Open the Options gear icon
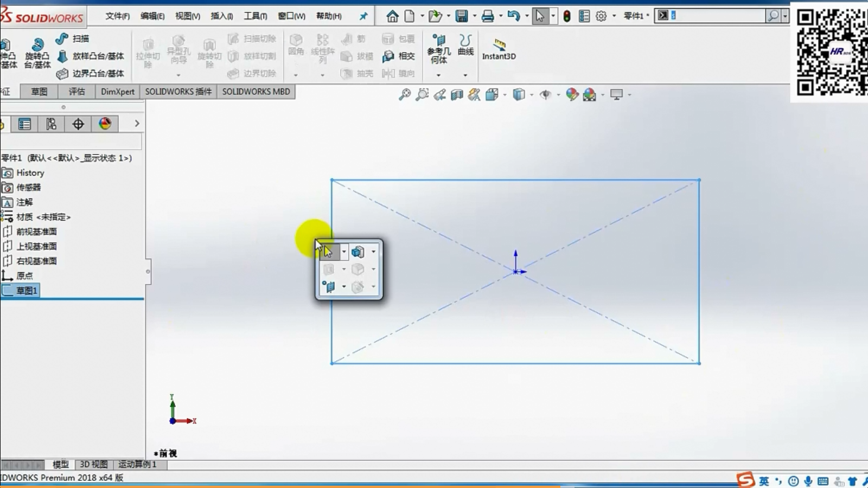The image size is (868, 488). (x=601, y=16)
